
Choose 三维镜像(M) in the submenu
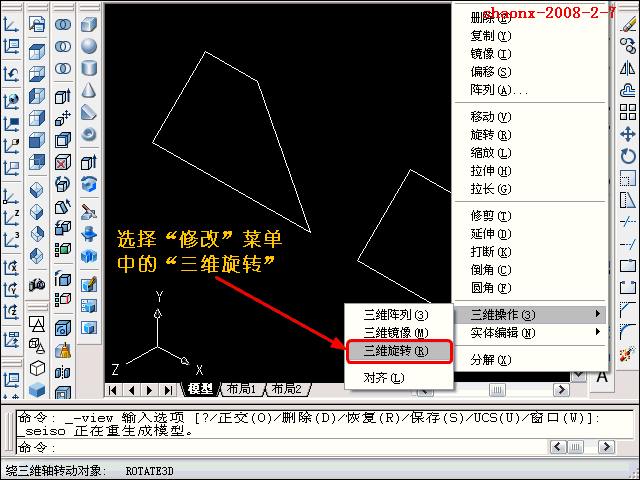click(399, 333)
